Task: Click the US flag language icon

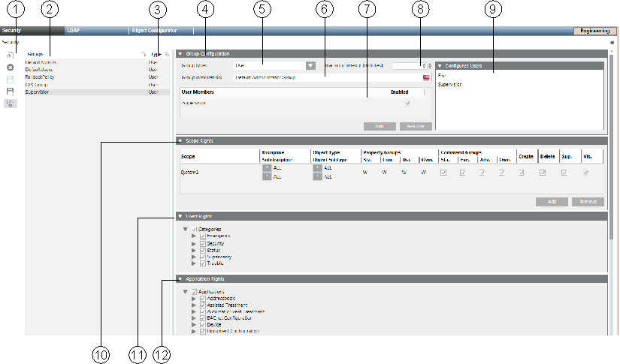Action: tap(425, 77)
